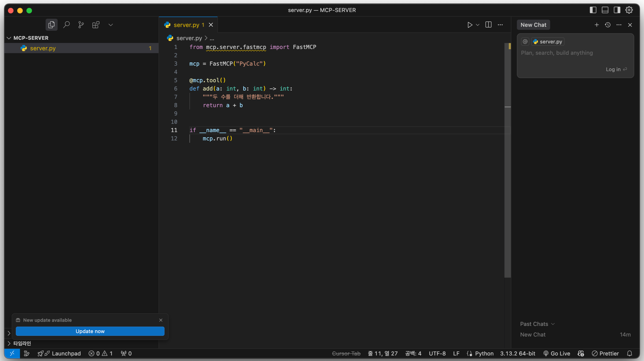Split the editor to the right
The width and height of the screenshot is (644, 361).
pyautogui.click(x=488, y=25)
